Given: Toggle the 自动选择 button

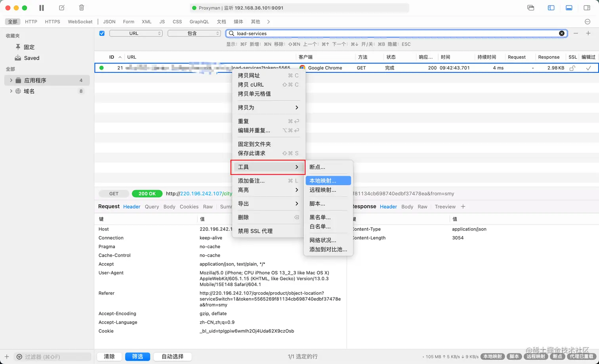Looking at the screenshot, I should 173,356.
